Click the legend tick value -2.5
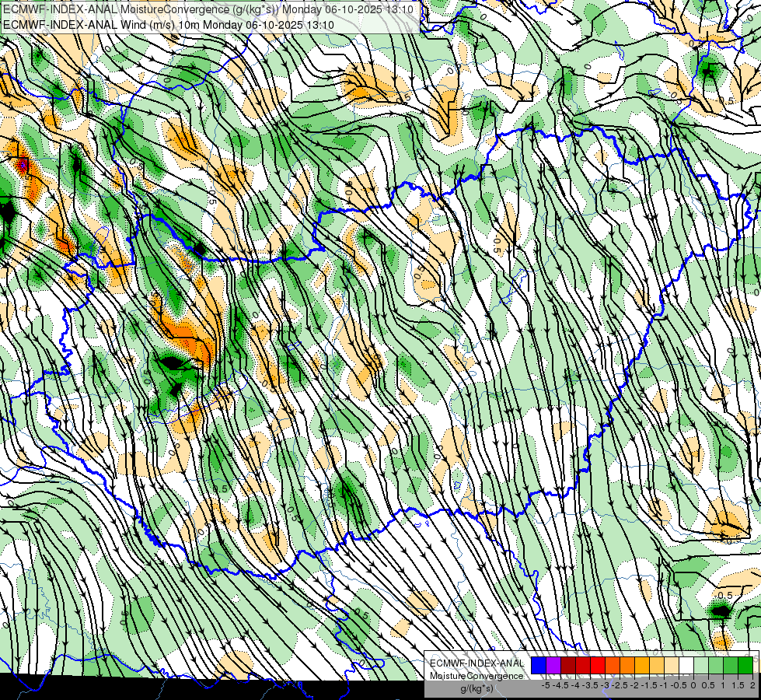Viewport: 761px width, 700px height. pyautogui.click(x=620, y=685)
